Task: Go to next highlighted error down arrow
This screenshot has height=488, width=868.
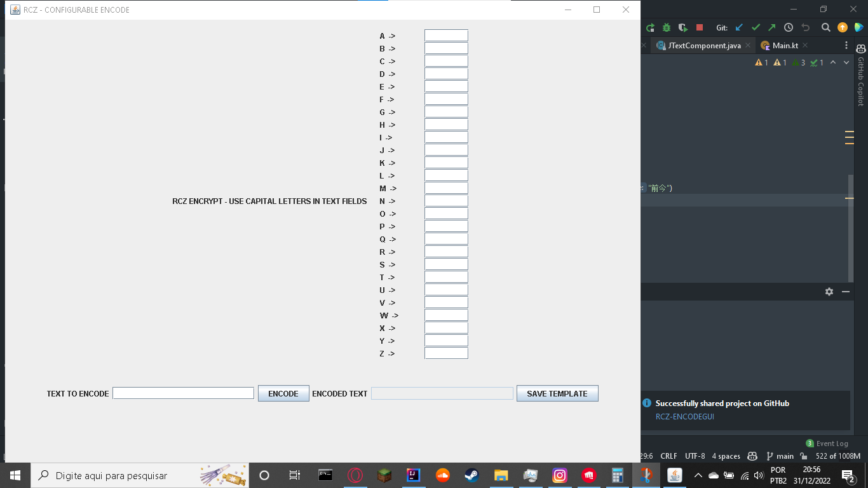Action: pyautogui.click(x=846, y=62)
